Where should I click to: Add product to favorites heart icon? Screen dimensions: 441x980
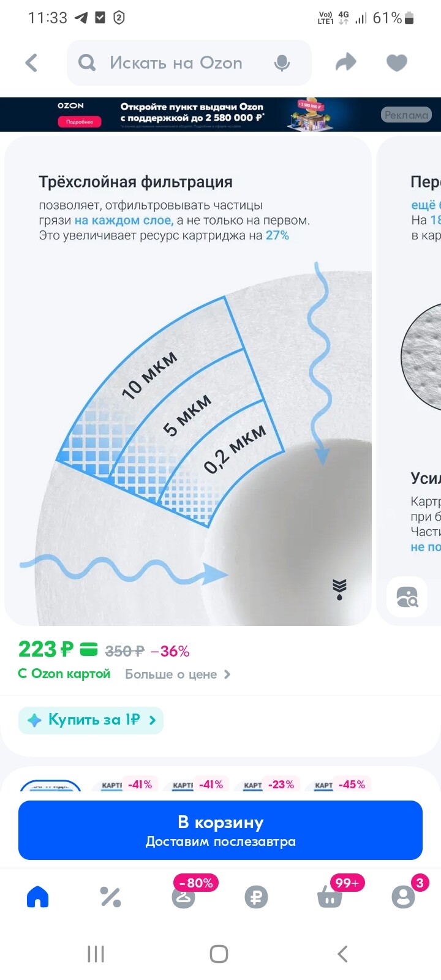coord(397,62)
